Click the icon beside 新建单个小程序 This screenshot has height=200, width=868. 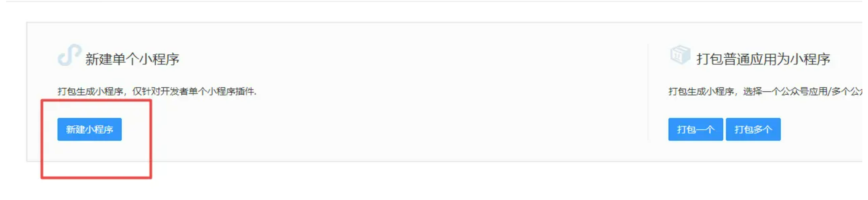coord(69,55)
